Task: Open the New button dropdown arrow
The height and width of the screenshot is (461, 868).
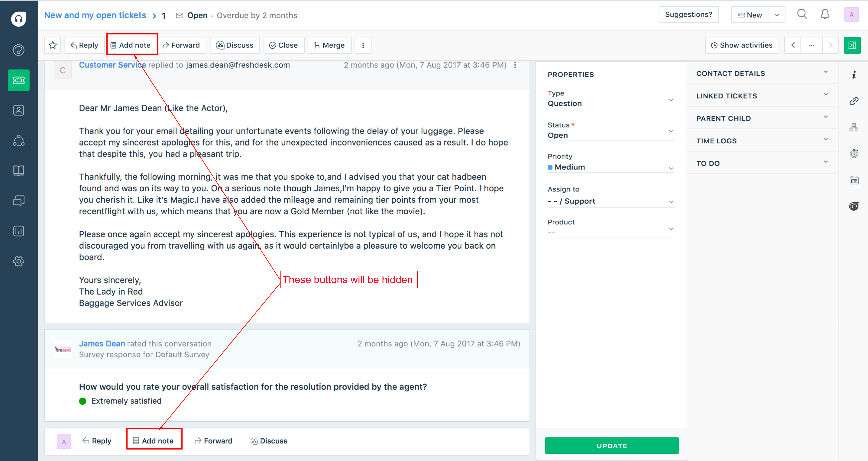Action: (777, 15)
